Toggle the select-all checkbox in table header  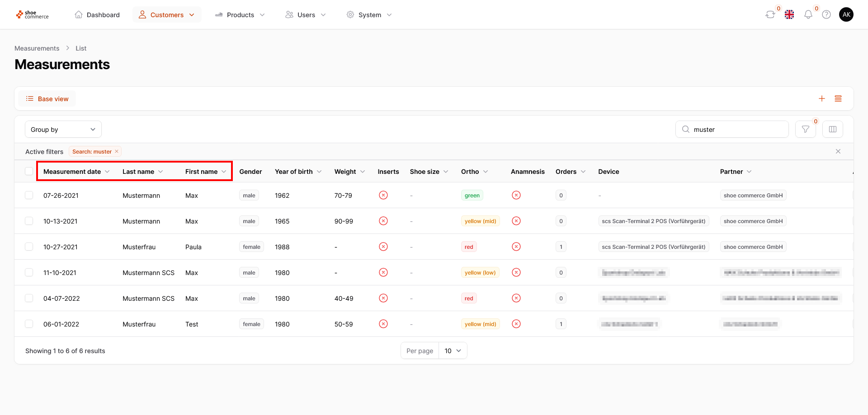29,171
